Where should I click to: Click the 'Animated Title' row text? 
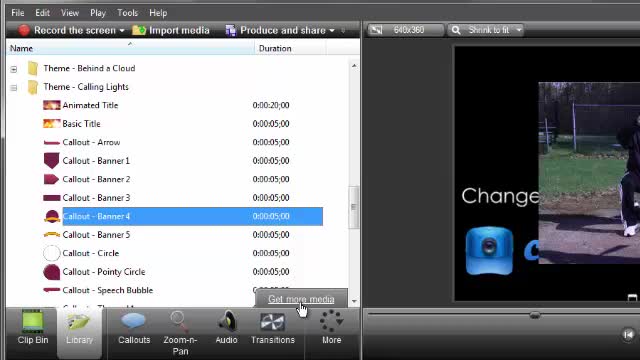[90, 105]
